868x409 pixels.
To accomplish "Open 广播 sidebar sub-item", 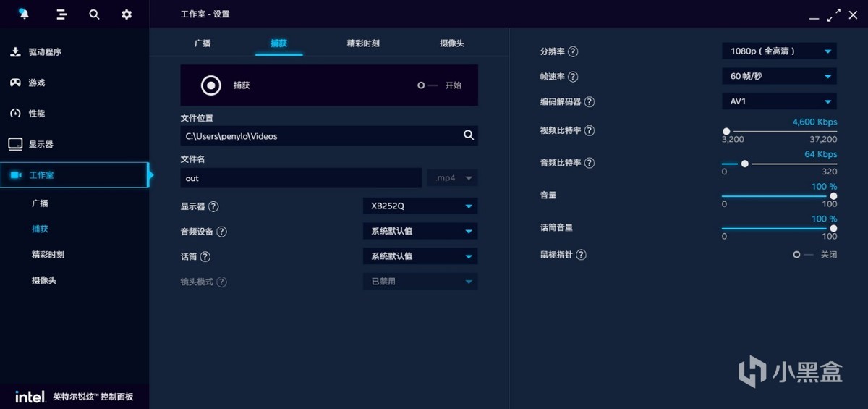I will point(40,203).
